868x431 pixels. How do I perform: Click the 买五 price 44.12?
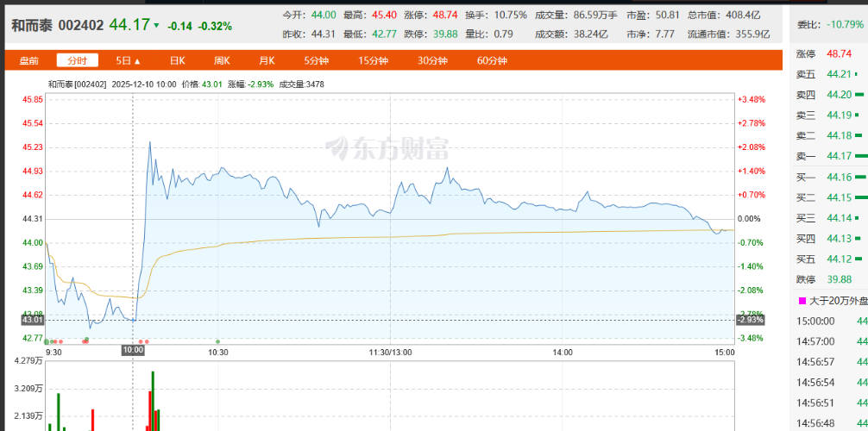[x=840, y=259]
